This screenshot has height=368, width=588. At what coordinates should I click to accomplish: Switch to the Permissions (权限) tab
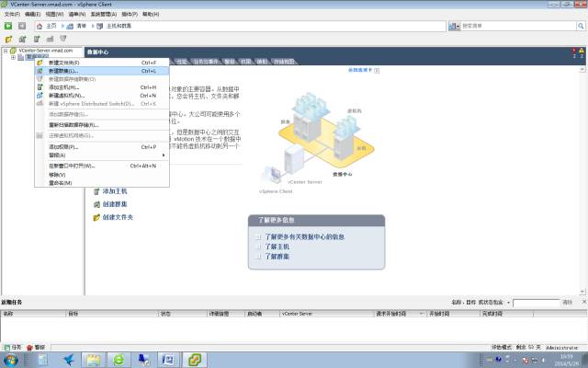(x=245, y=62)
